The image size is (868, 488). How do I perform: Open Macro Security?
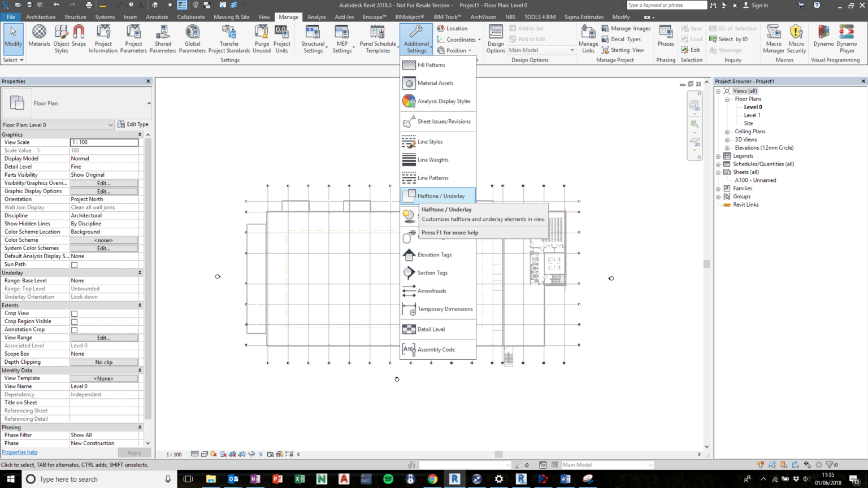[x=796, y=38]
